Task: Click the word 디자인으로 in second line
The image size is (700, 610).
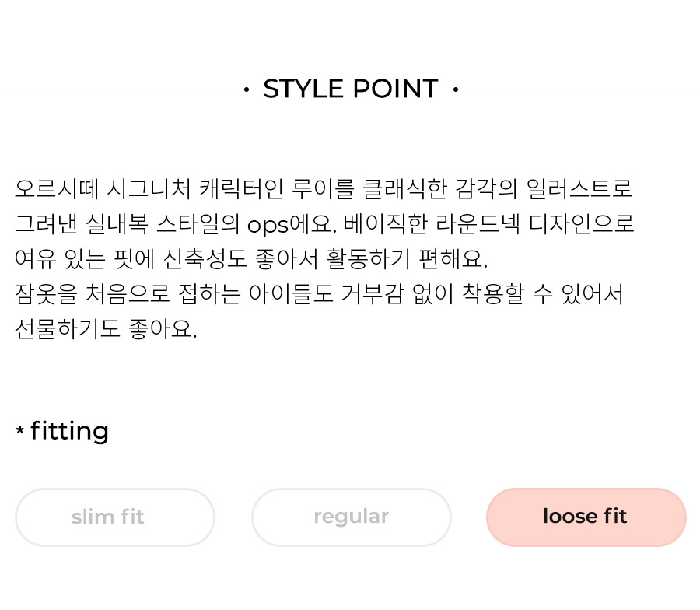Action: [x=582, y=224]
